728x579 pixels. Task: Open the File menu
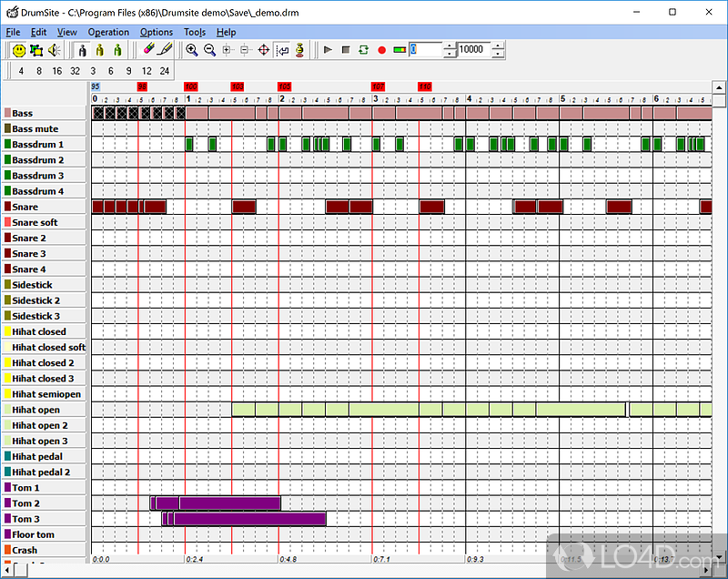pyautogui.click(x=13, y=32)
